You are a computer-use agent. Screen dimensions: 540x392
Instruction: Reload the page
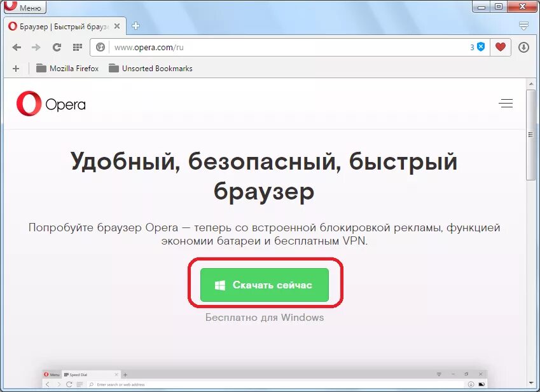(57, 48)
